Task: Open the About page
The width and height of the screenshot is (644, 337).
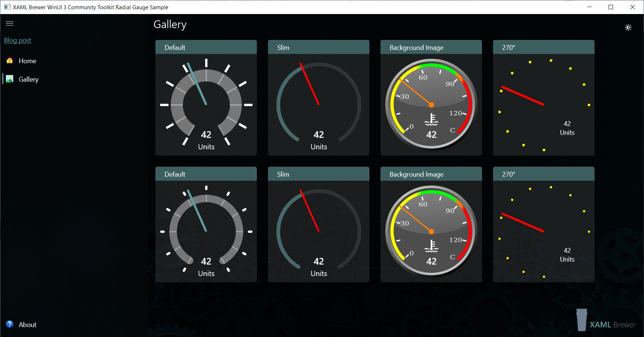Action: click(x=27, y=325)
